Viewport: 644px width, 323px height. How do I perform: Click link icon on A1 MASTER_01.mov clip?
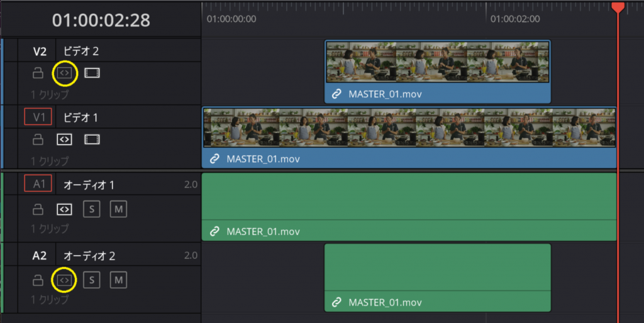[214, 231]
